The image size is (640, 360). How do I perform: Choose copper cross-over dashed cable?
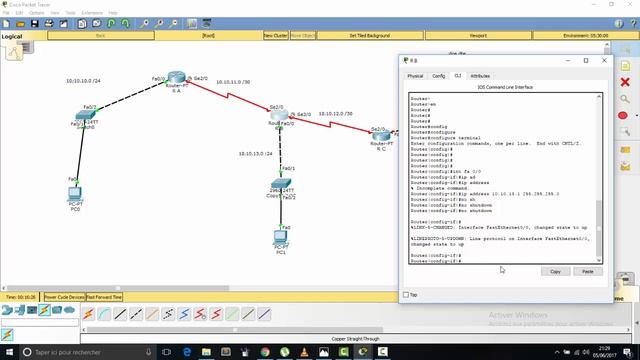coord(136,314)
